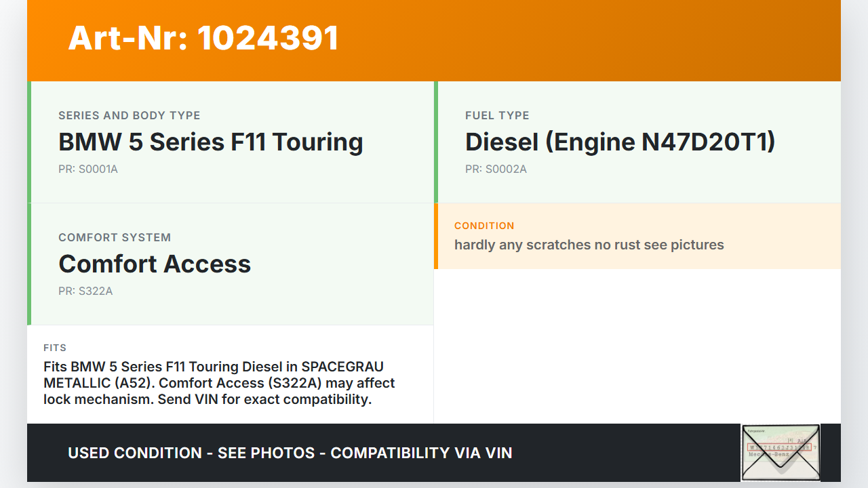The height and width of the screenshot is (488, 868).
Task: Click the green accent bar beside COMFORT SYSTEM
Action: tap(29, 264)
